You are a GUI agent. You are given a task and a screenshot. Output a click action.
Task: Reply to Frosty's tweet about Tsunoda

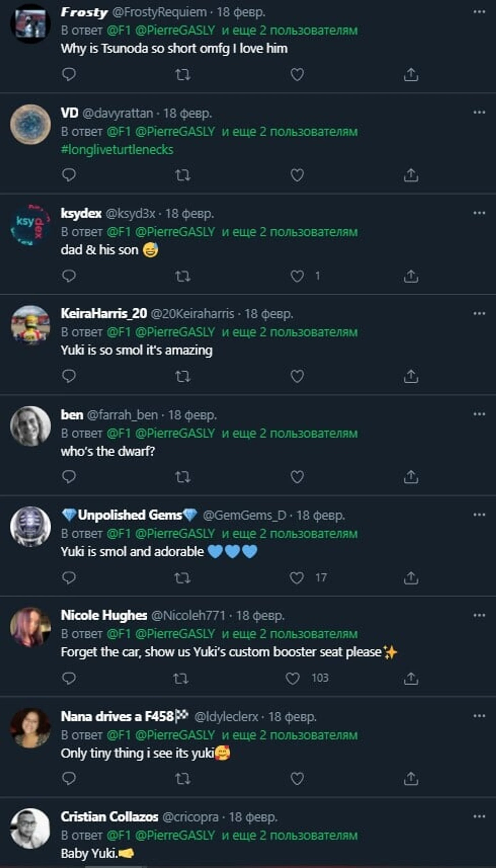coord(69,74)
